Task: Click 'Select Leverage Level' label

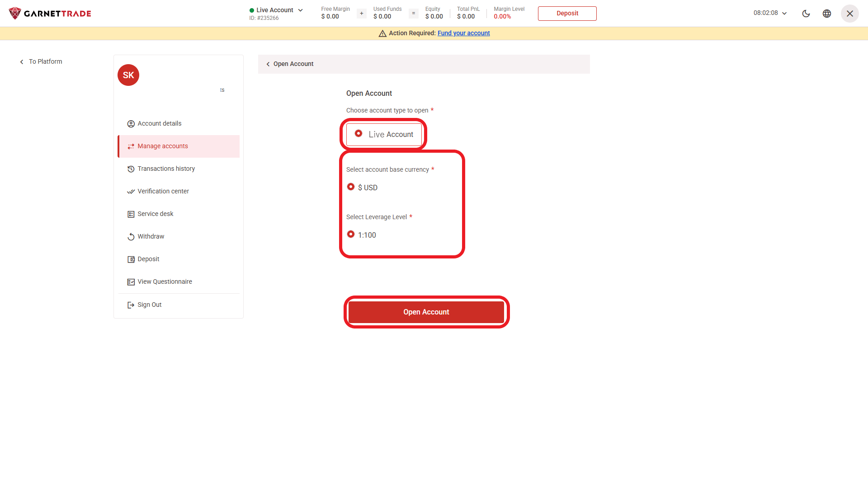Action: pos(376,217)
